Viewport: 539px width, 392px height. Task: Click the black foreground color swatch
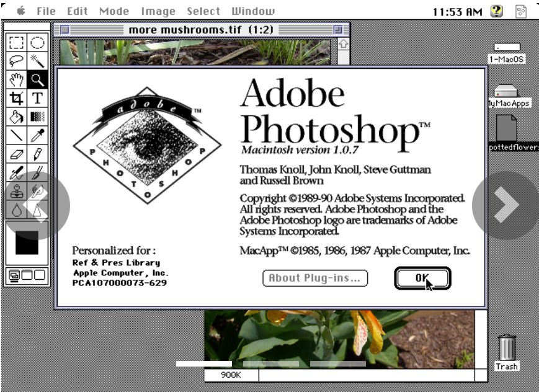pos(27,243)
